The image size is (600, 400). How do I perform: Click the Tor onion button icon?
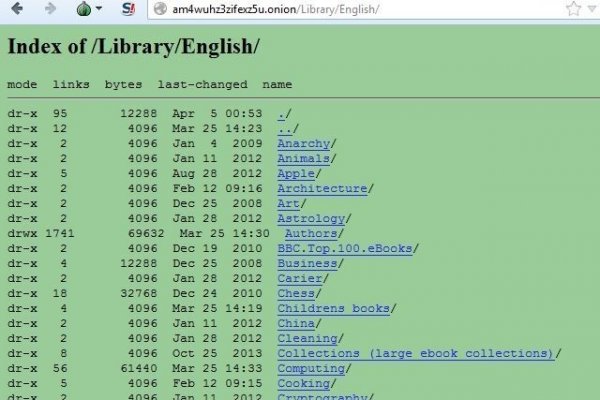click(84, 9)
